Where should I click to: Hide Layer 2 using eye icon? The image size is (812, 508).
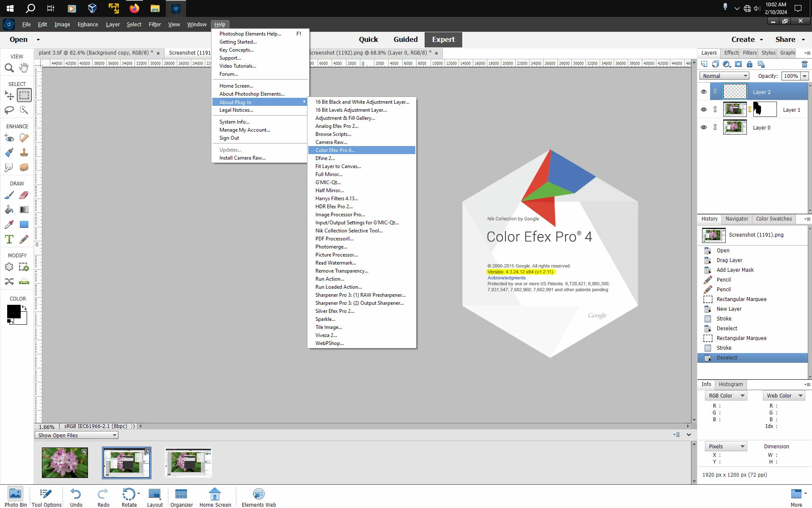point(704,92)
